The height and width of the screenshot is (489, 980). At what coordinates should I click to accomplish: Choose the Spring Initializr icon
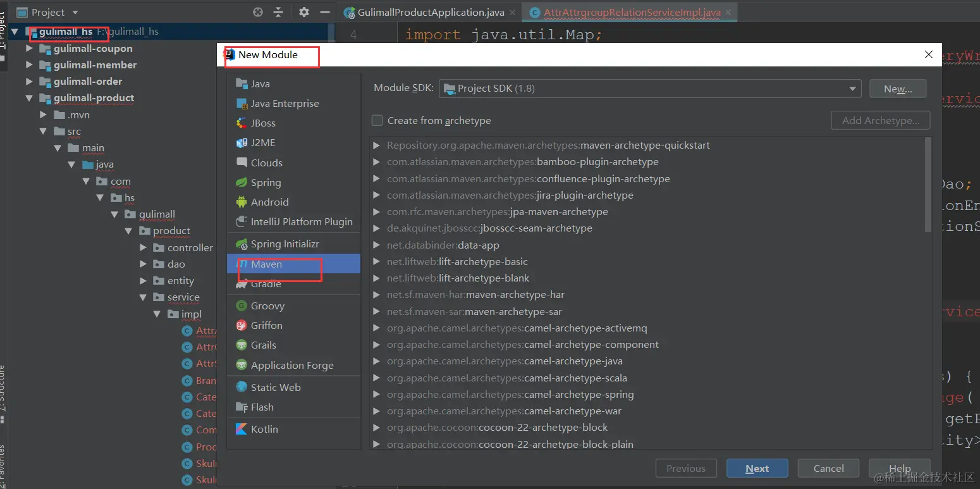(241, 244)
